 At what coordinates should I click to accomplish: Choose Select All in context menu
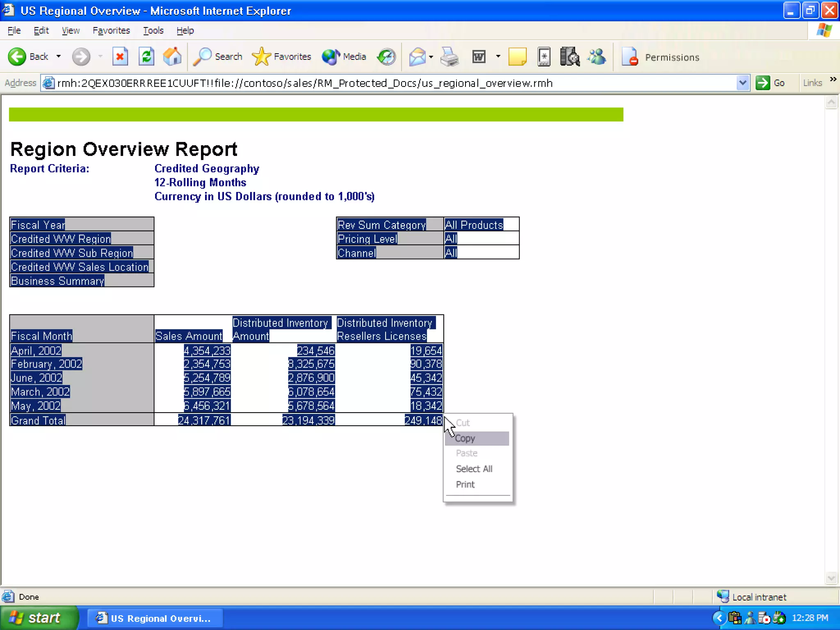(x=474, y=469)
